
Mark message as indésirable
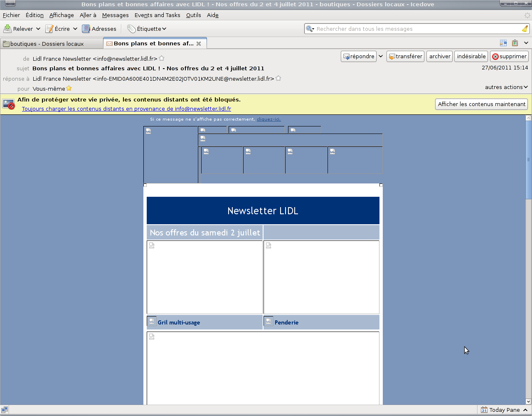(471, 56)
